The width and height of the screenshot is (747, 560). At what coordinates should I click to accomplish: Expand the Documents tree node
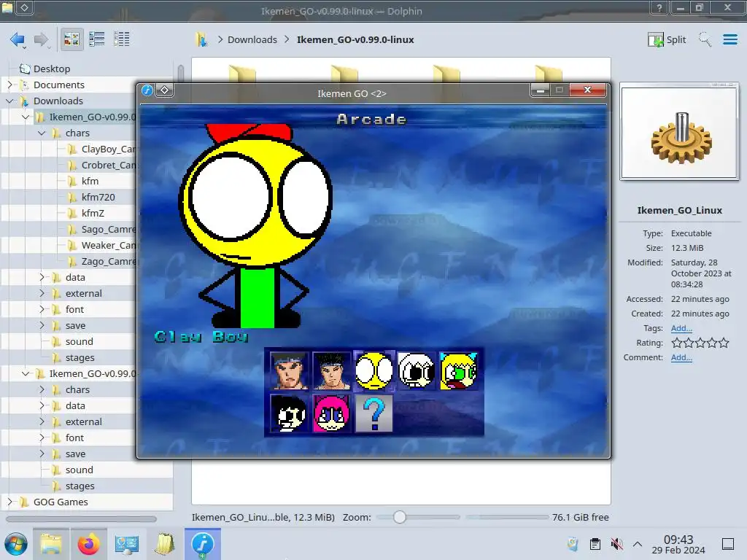(x=9, y=85)
